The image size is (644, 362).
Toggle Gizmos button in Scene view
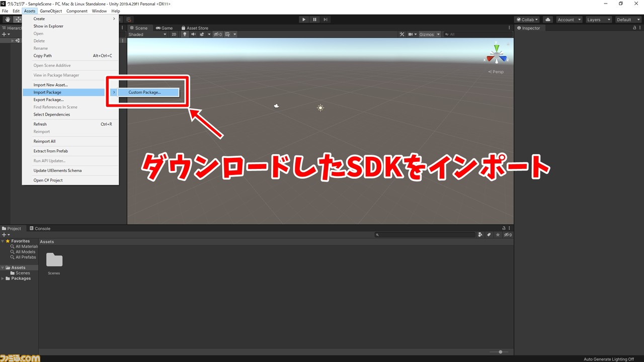(x=427, y=34)
